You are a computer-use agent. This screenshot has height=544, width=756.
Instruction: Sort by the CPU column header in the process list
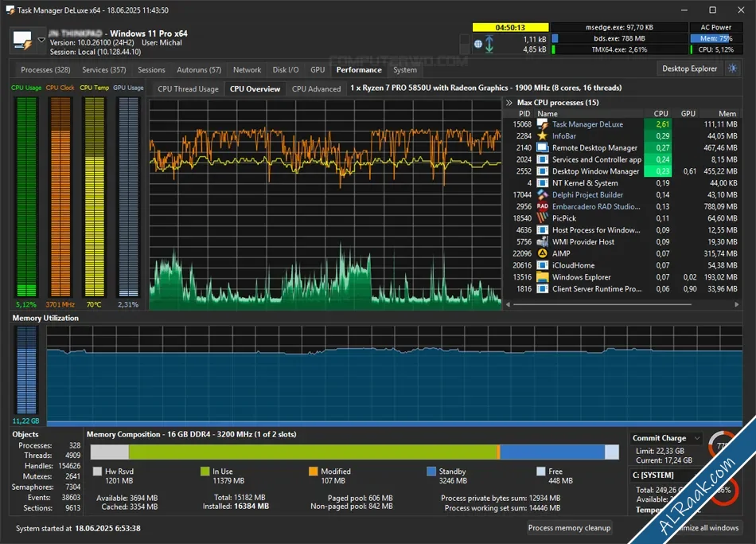pos(661,113)
